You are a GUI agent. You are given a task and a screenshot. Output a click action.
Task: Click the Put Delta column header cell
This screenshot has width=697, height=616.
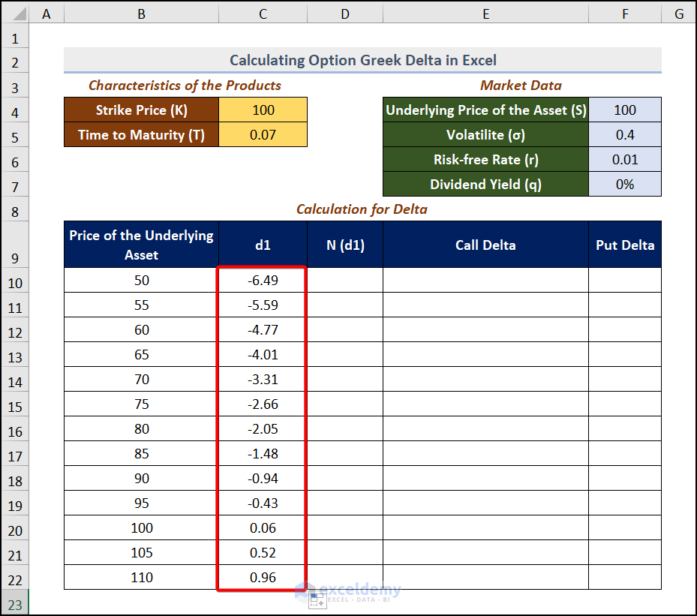click(625, 244)
